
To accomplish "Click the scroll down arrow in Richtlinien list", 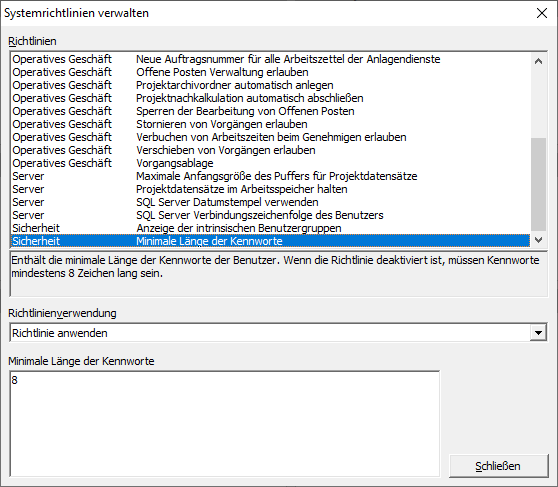I will pos(538,240).
